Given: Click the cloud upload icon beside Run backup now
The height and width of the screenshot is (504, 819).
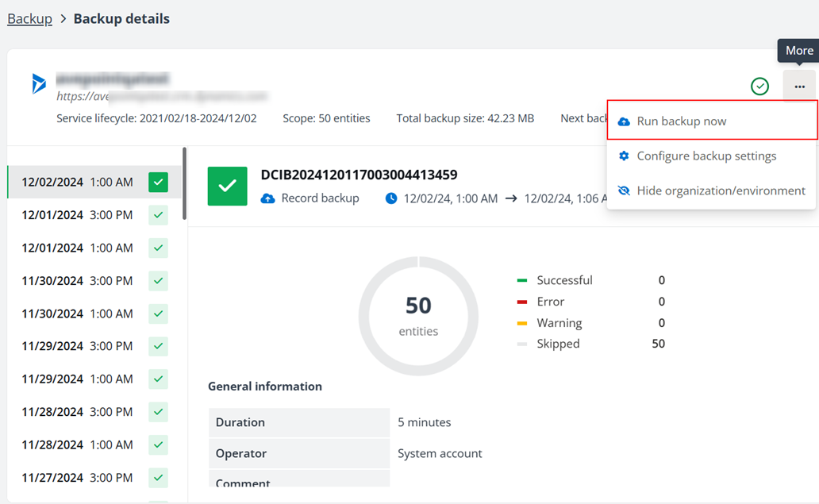Looking at the screenshot, I should pyautogui.click(x=624, y=121).
